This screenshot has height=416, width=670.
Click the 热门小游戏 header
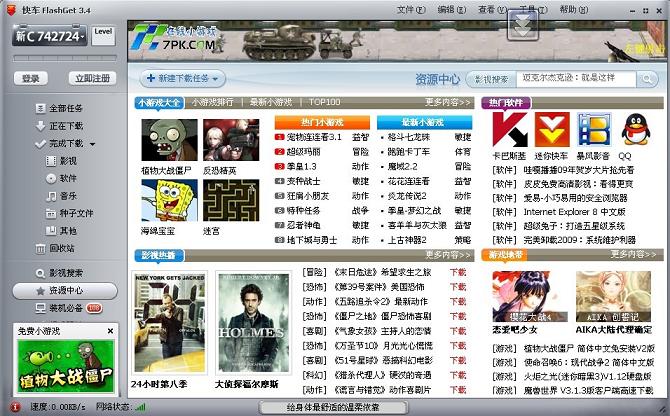click(x=322, y=123)
